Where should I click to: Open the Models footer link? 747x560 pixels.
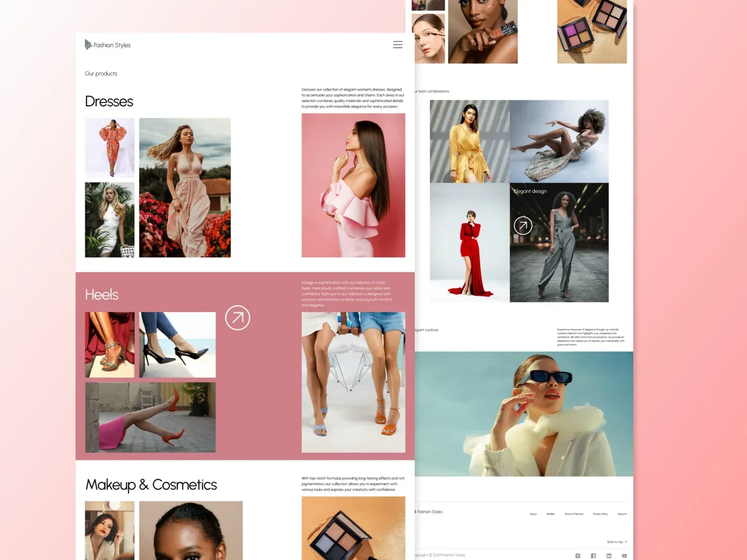point(551,514)
